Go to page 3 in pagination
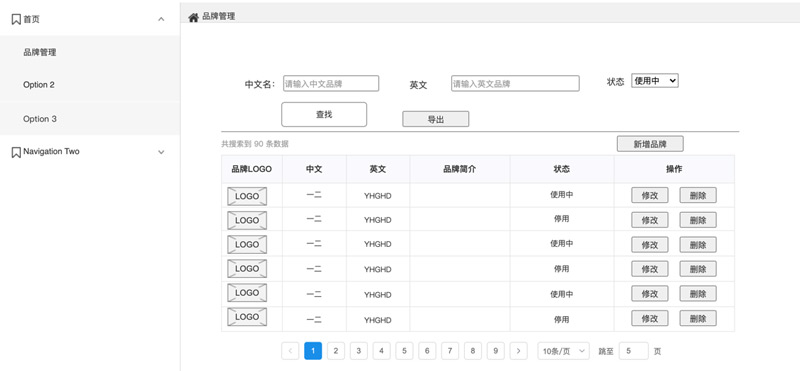The height and width of the screenshot is (371, 800). click(359, 351)
